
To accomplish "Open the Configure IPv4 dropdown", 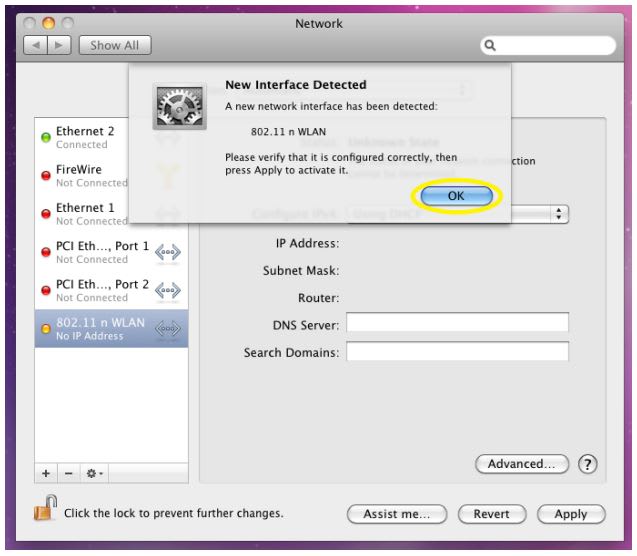I will coord(559,214).
